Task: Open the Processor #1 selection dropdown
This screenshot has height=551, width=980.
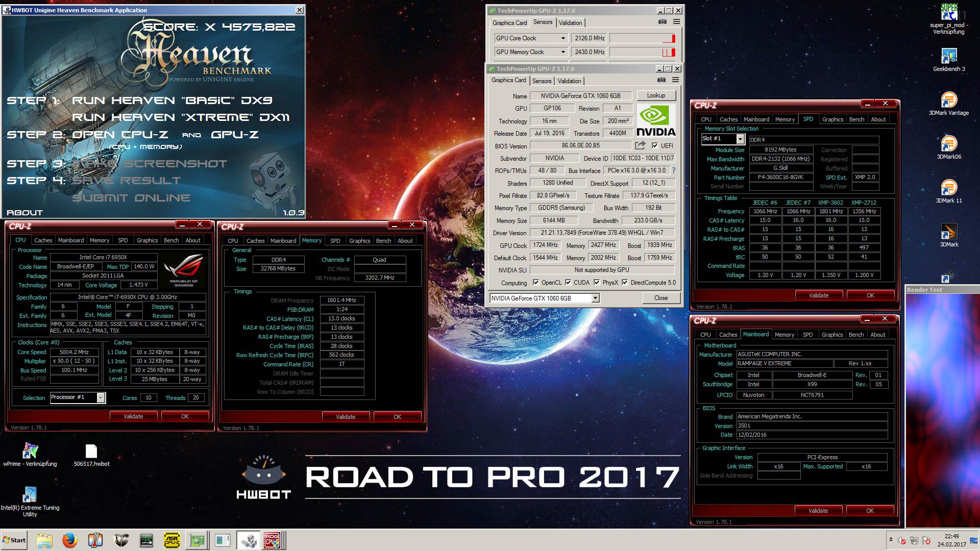Action: [x=101, y=397]
